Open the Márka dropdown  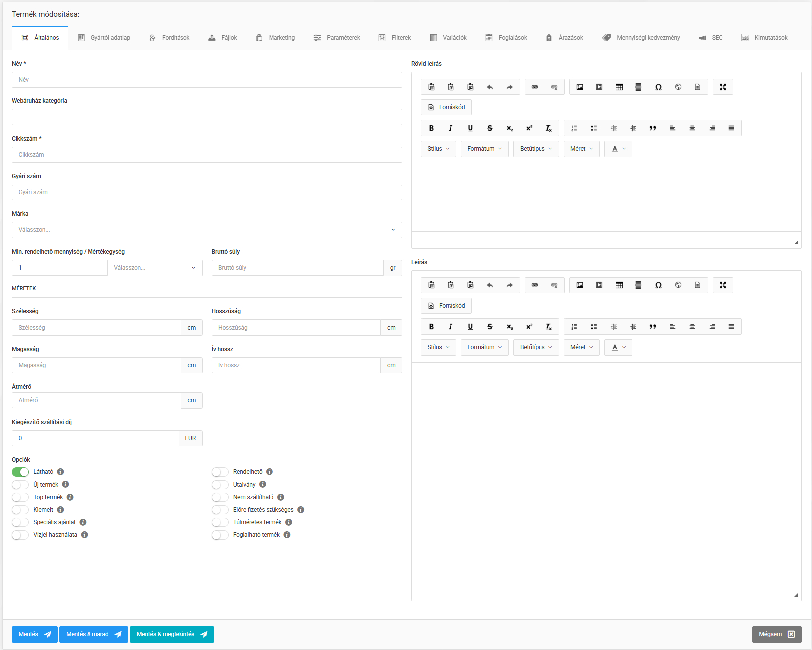click(207, 230)
